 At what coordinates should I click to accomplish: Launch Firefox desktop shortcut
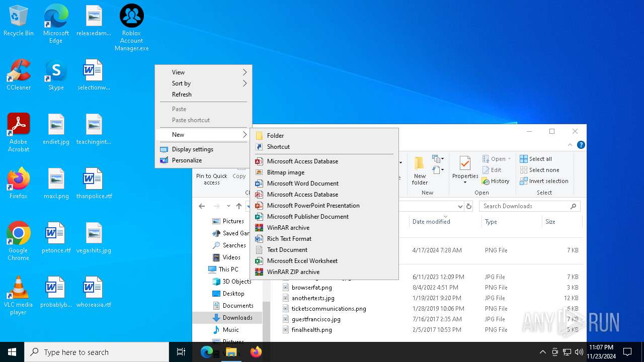tap(19, 184)
